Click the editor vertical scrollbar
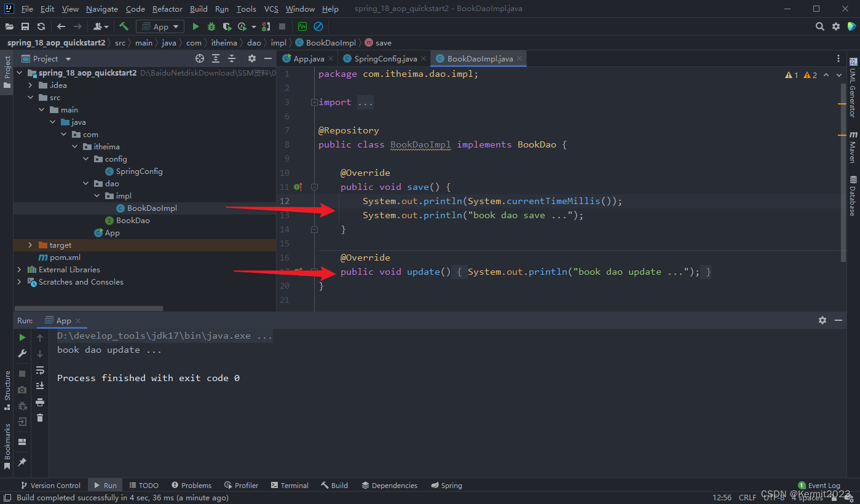Image resolution: width=860 pixels, height=504 pixels. point(843,172)
